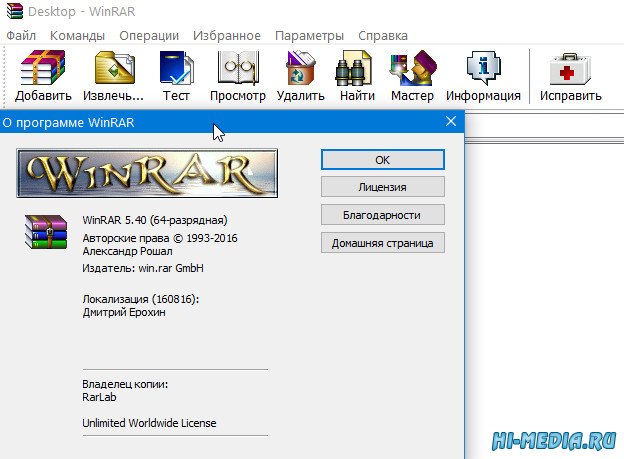Viewport: 624px width, 459px height.
Task: Open the Операции menu
Action: click(x=149, y=35)
